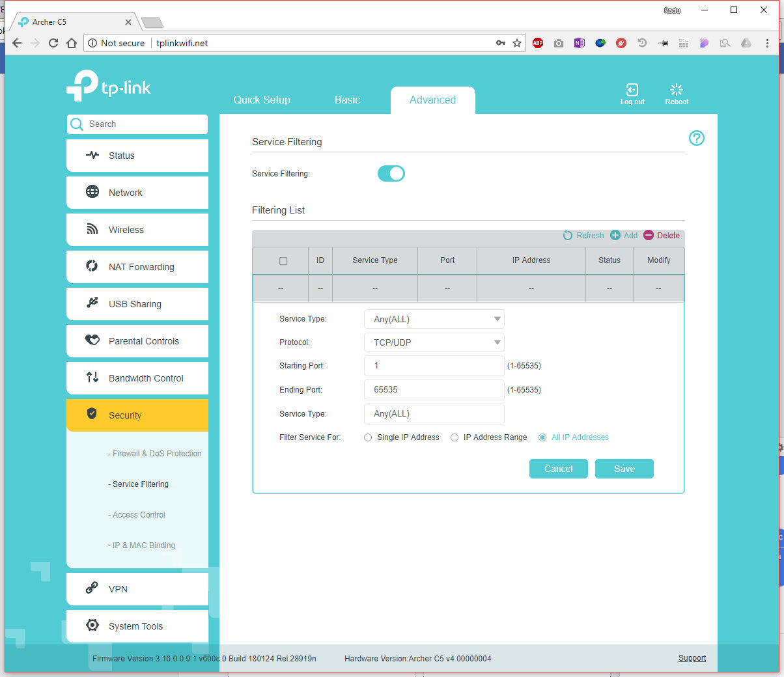Click the browser address bar URL

[182, 43]
